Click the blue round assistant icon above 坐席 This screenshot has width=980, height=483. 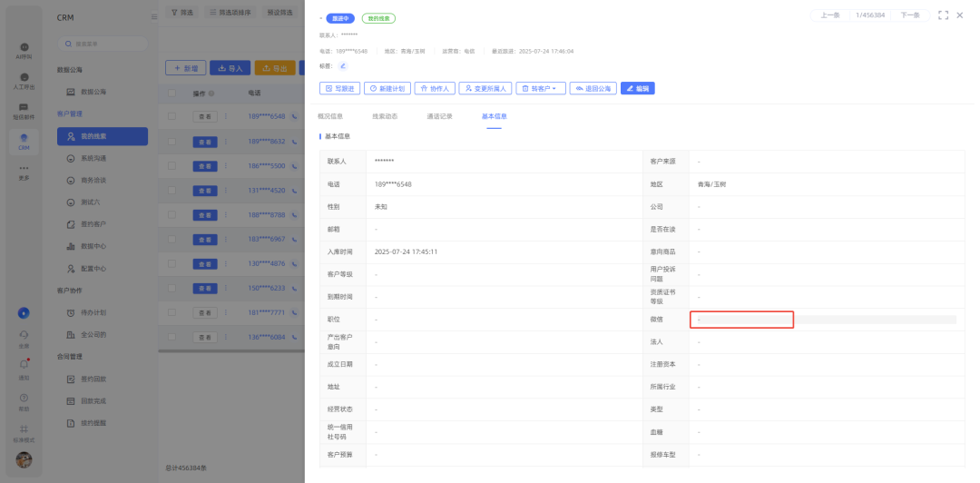point(24,313)
